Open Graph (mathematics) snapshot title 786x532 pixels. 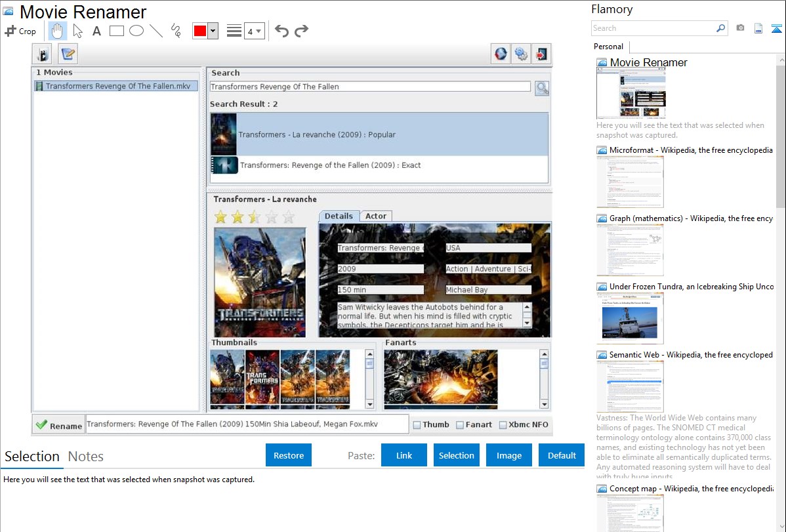point(691,218)
